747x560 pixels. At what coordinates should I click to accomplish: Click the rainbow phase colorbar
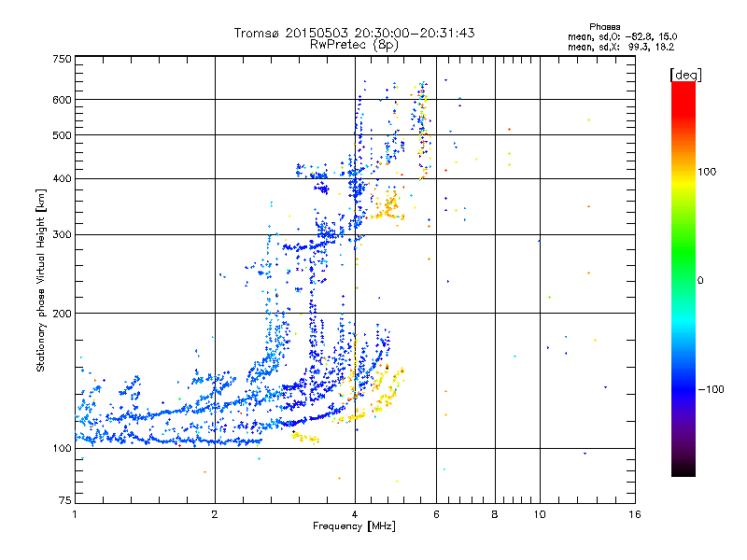684,278
